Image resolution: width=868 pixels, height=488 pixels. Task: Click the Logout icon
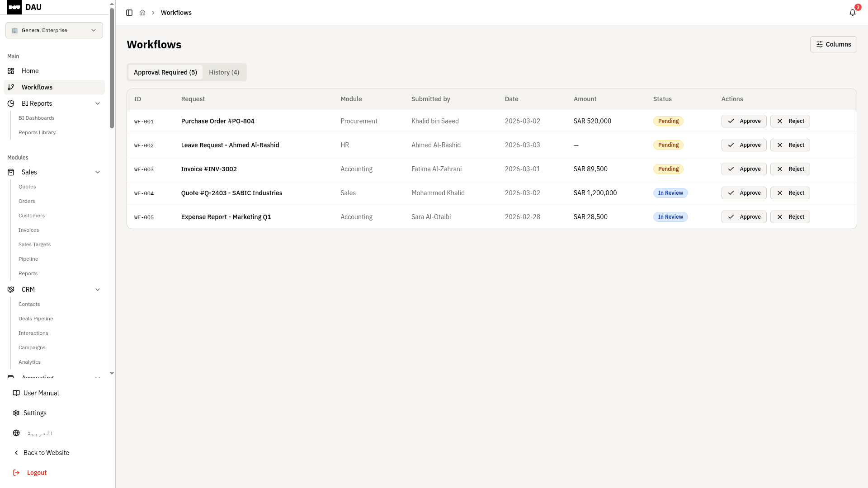coord(16,473)
